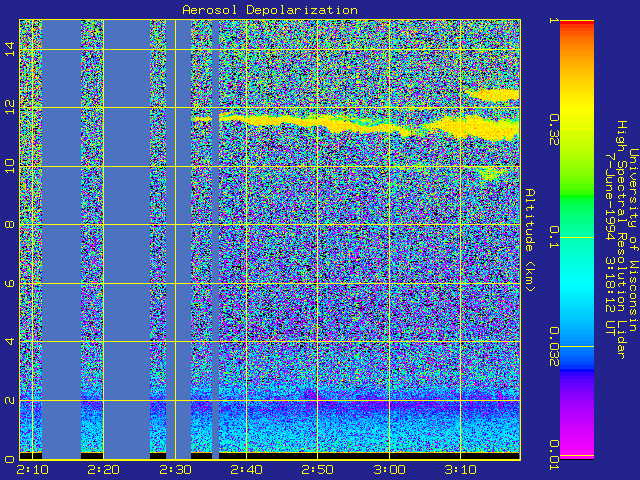Click the altitude axis label '2'
Image resolution: width=640 pixels, height=480 pixels.
(x=10, y=400)
